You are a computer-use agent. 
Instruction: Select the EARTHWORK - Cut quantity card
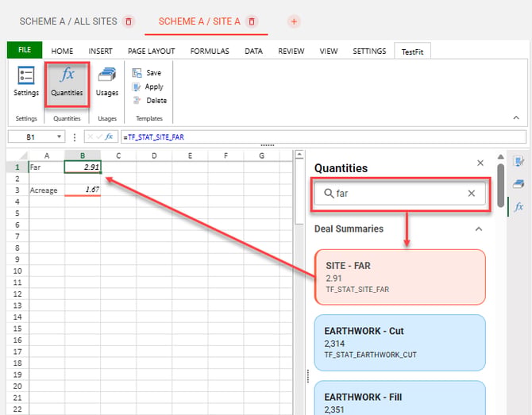pyautogui.click(x=400, y=343)
